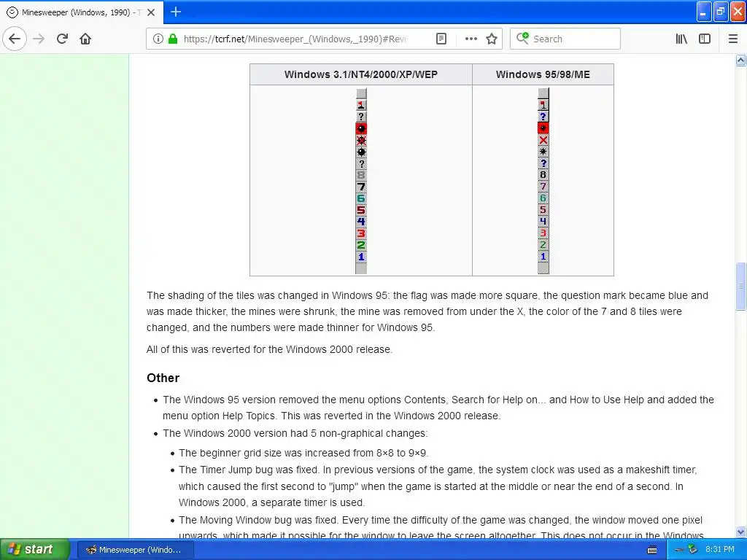Image resolution: width=747 pixels, height=560 pixels.
Task: Close the Minesweeper tab
Action: click(x=151, y=12)
